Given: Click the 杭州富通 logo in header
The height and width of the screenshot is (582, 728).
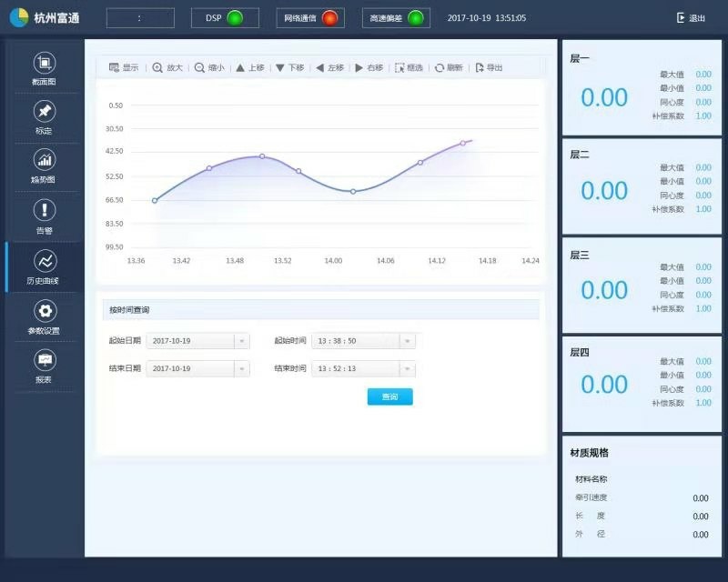Looking at the screenshot, I should pos(45,17).
